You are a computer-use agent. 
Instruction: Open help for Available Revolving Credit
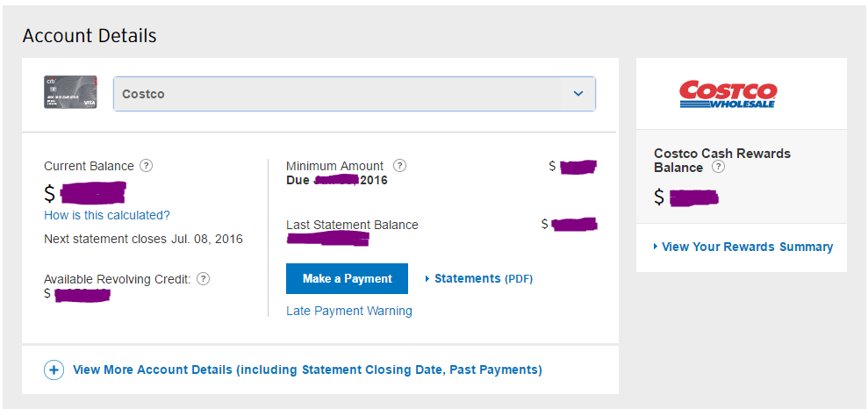(x=204, y=279)
